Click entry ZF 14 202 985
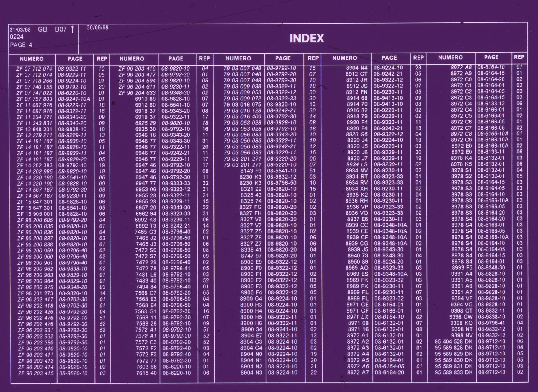Screen dimensions: 538x392 pos(35,171)
